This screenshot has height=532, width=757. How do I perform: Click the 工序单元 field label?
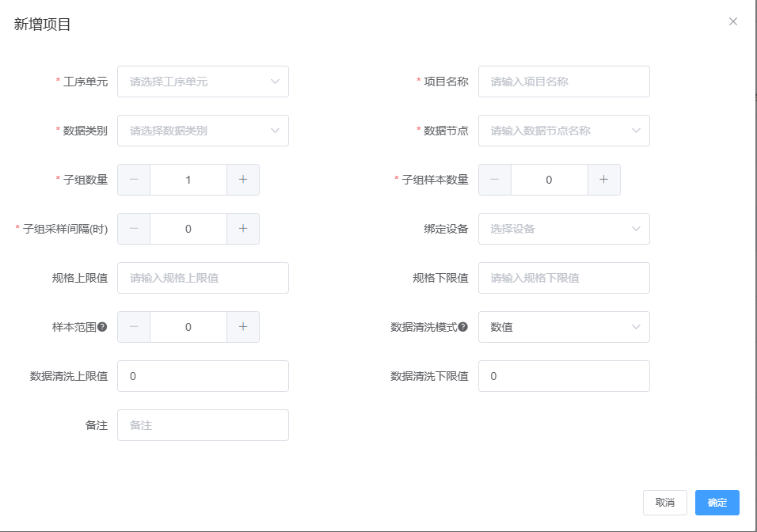(86, 82)
